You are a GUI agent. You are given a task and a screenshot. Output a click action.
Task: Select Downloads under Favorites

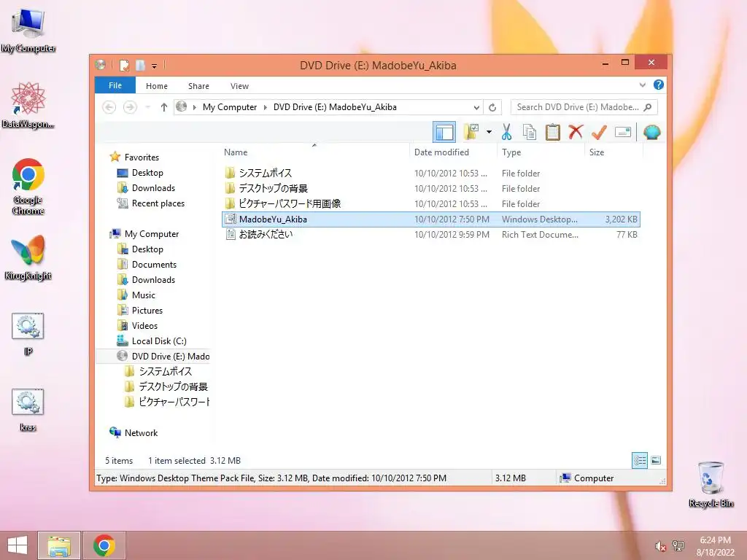coord(153,187)
